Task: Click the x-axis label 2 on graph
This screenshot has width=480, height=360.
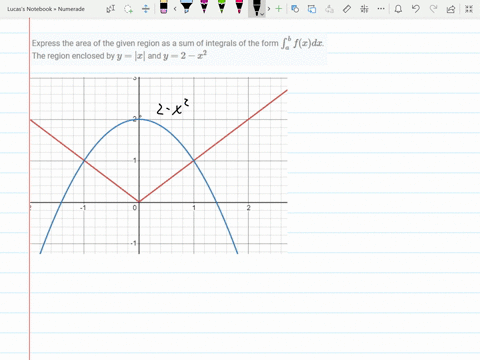Action: tap(248, 208)
